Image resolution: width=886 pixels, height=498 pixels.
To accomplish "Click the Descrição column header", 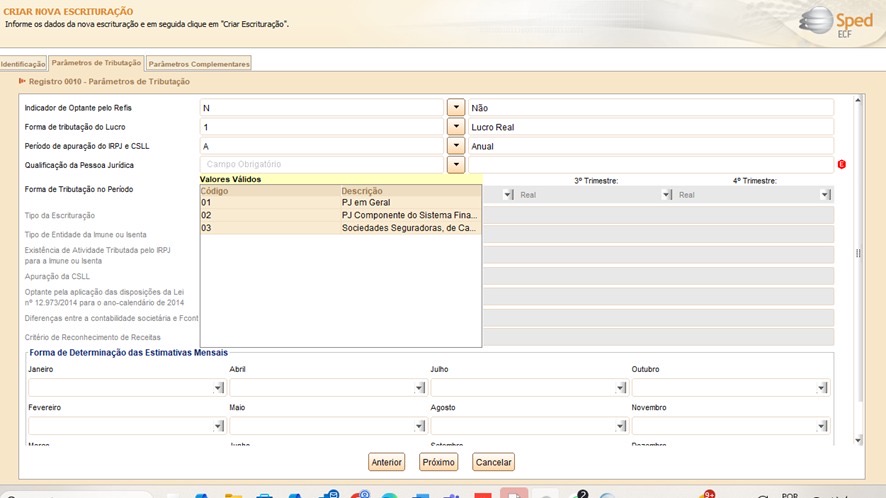I will click(411, 191).
